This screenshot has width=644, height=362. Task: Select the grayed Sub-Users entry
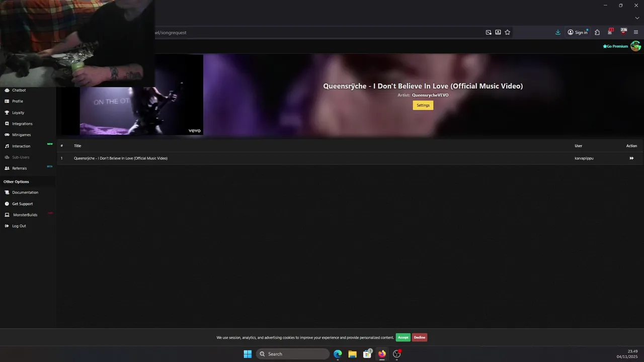21,157
